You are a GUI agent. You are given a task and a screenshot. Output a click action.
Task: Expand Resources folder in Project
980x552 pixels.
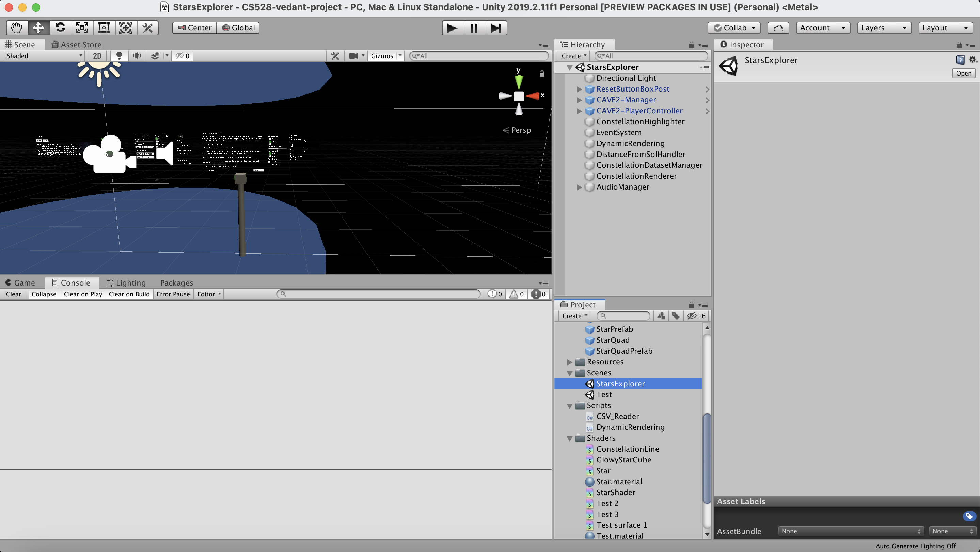coord(570,362)
